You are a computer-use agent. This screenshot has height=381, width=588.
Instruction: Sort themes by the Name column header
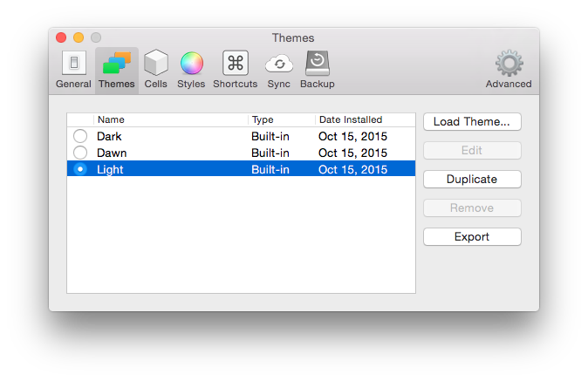coord(171,120)
